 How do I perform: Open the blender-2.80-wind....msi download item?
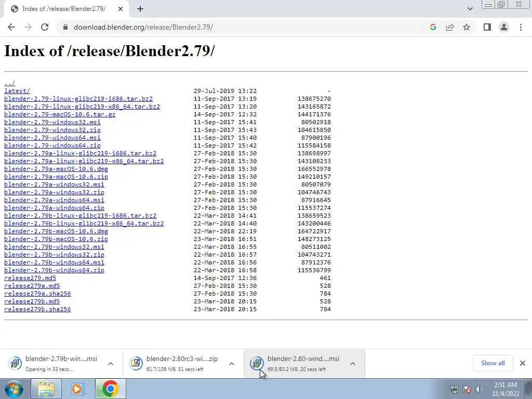pyautogui.click(x=303, y=363)
